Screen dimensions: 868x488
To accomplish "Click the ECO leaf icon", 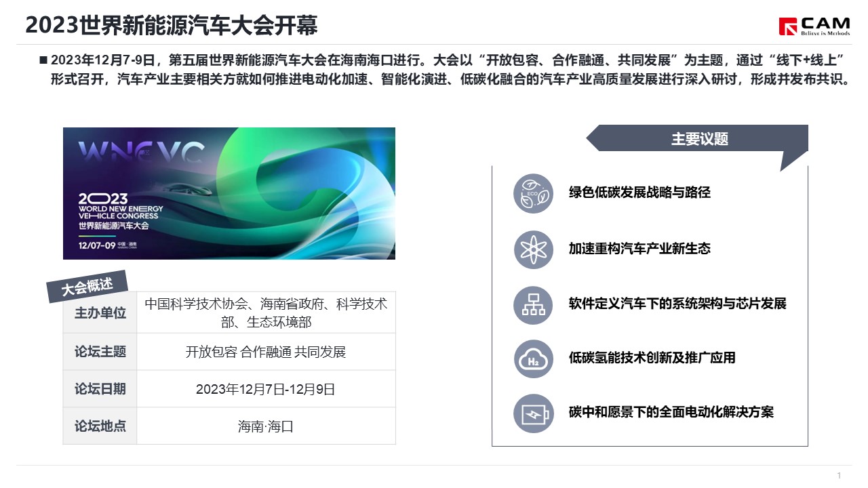I will click(533, 193).
